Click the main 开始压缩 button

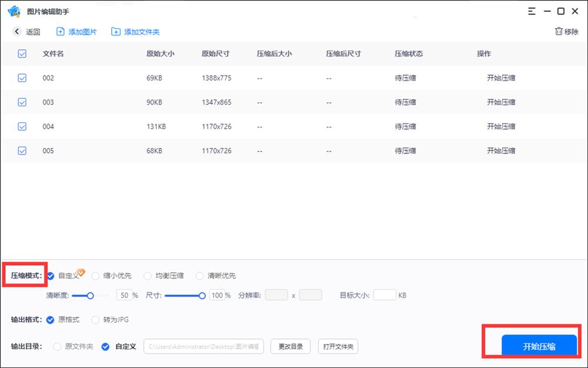[539, 346]
